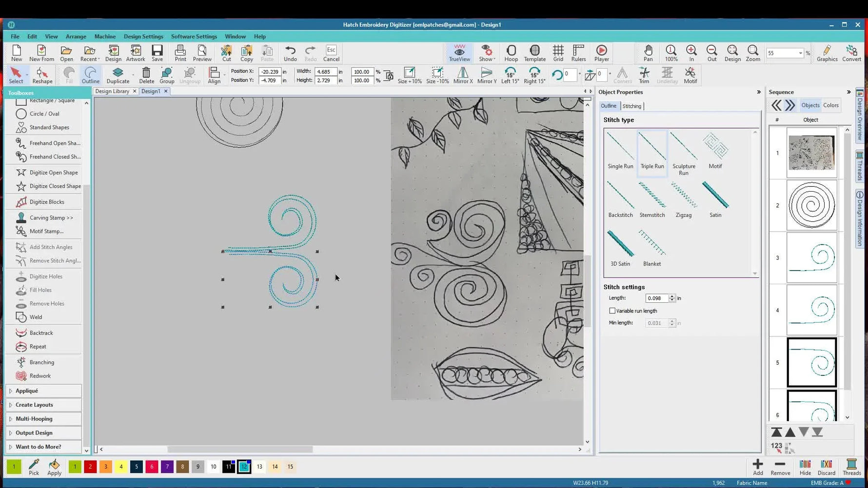Click Colors in the Sequence panel
The image size is (868, 488).
click(x=830, y=105)
